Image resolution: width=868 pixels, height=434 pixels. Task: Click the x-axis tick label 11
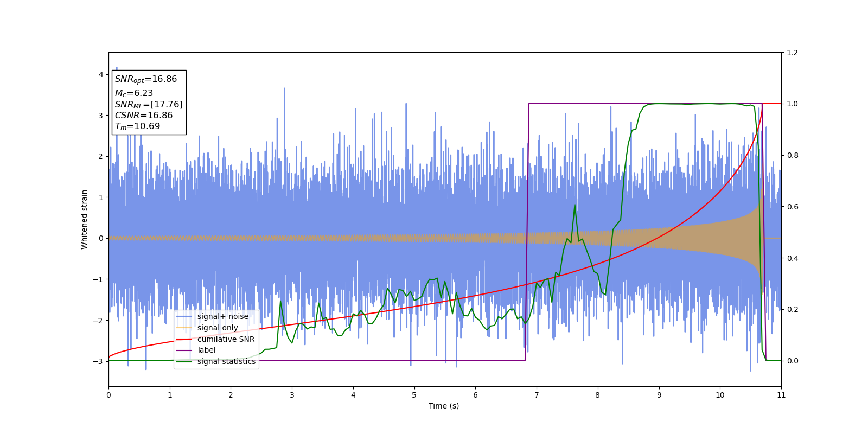coord(781,395)
